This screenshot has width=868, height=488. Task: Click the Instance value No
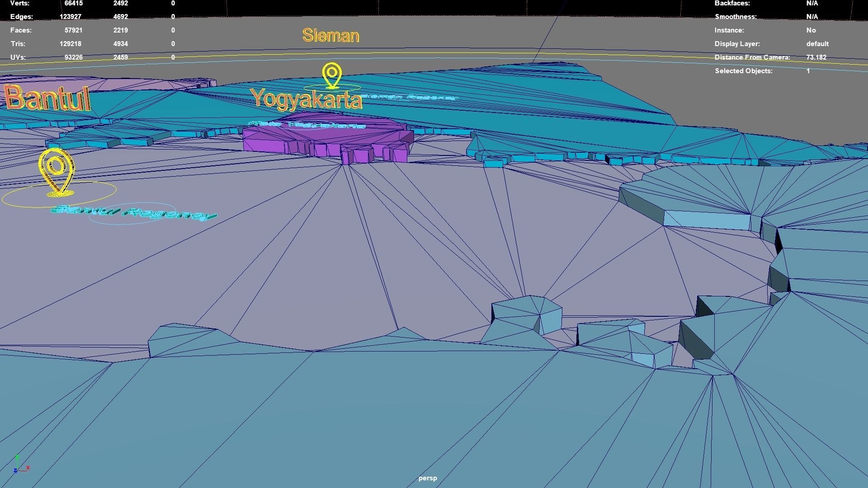(x=811, y=30)
